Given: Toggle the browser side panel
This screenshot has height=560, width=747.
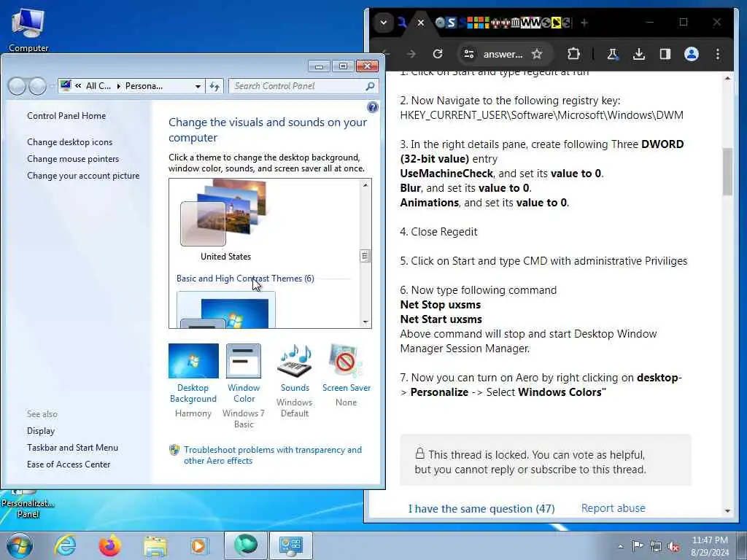Looking at the screenshot, I should pyautogui.click(x=665, y=54).
